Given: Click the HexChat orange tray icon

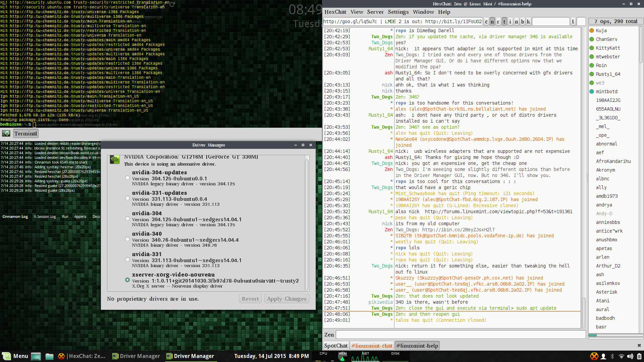Looking at the screenshot, I should pos(594,356).
